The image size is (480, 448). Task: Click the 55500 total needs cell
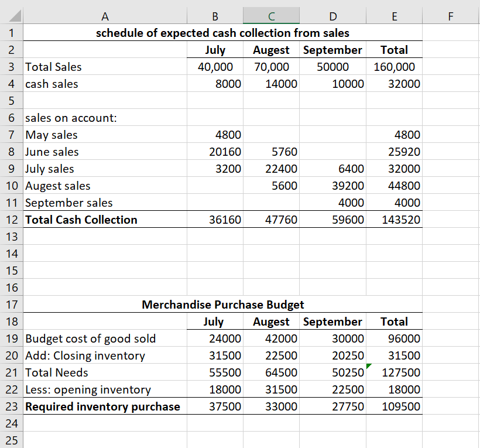pos(215,372)
